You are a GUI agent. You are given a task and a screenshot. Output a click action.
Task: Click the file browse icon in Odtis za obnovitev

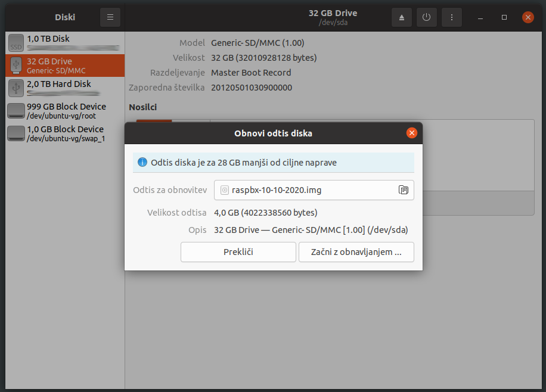404,189
